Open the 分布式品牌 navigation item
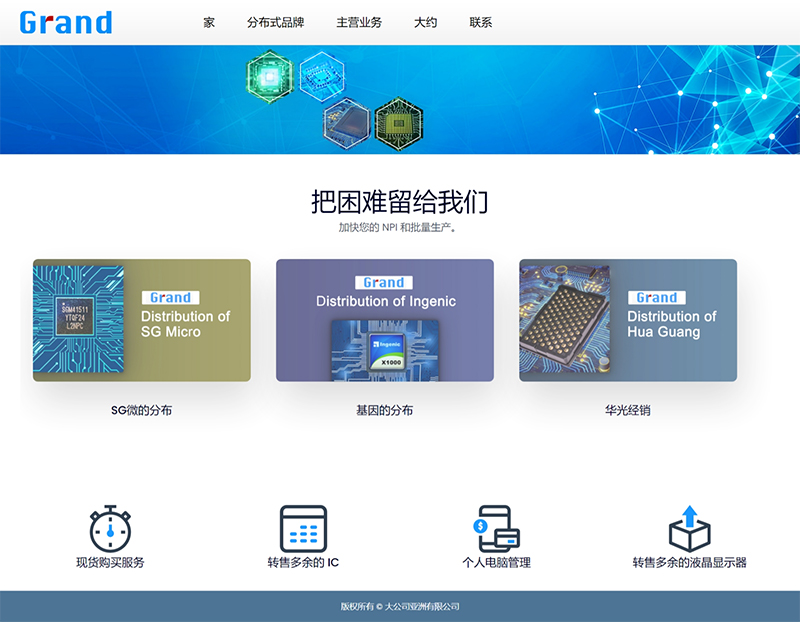Image resolution: width=800 pixels, height=622 pixels. (276, 22)
